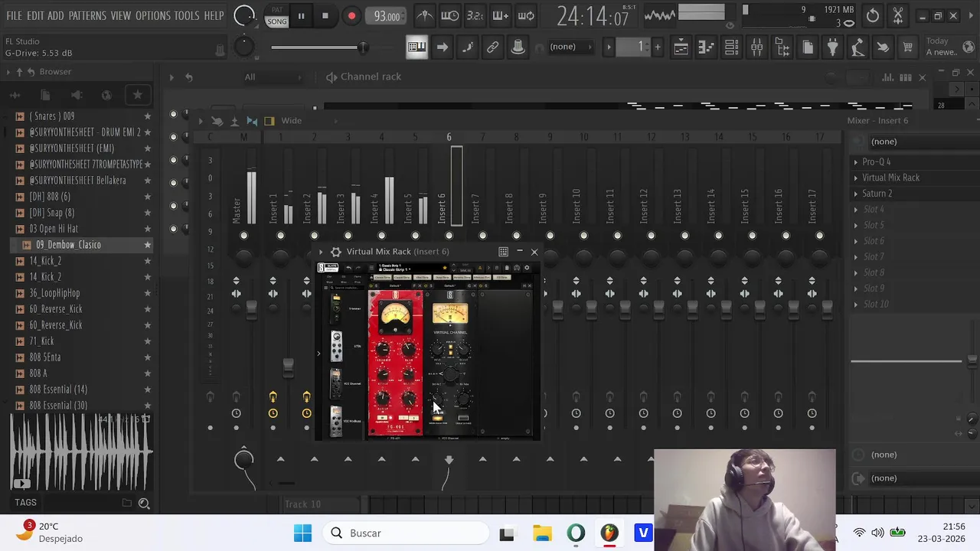Image resolution: width=980 pixels, height=551 pixels.
Task: Click the microphone audio recording icon
Action: point(857,47)
